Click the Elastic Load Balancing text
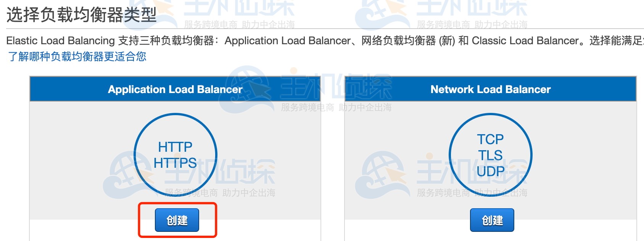 click(x=61, y=40)
